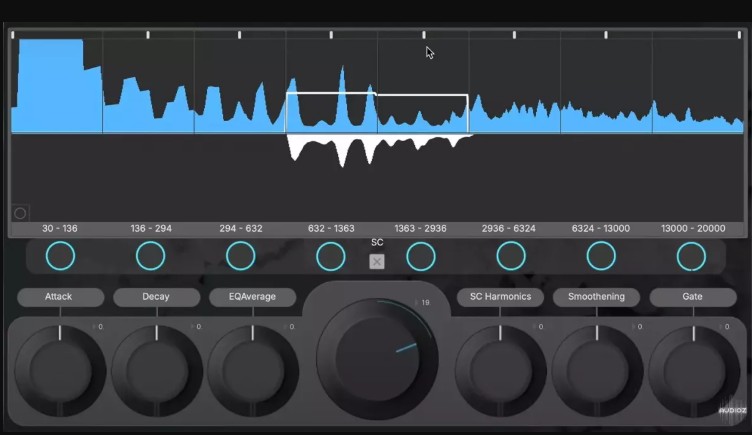Toggle the 2936 - 6324 band circle

[511, 256]
